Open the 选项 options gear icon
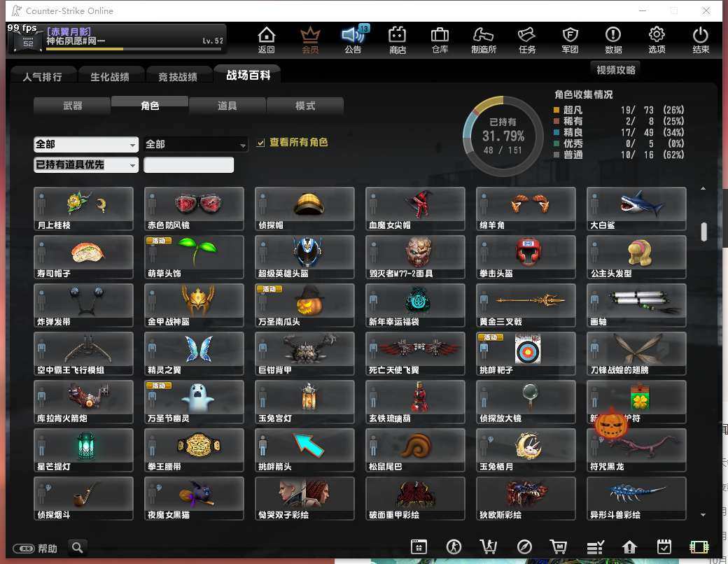Image resolution: width=728 pixels, height=564 pixels. [657, 40]
